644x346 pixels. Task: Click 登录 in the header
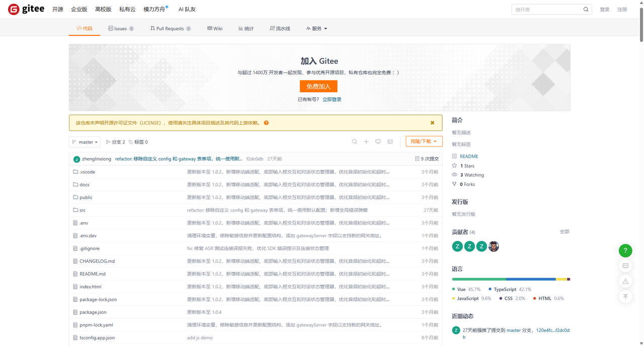pos(605,10)
